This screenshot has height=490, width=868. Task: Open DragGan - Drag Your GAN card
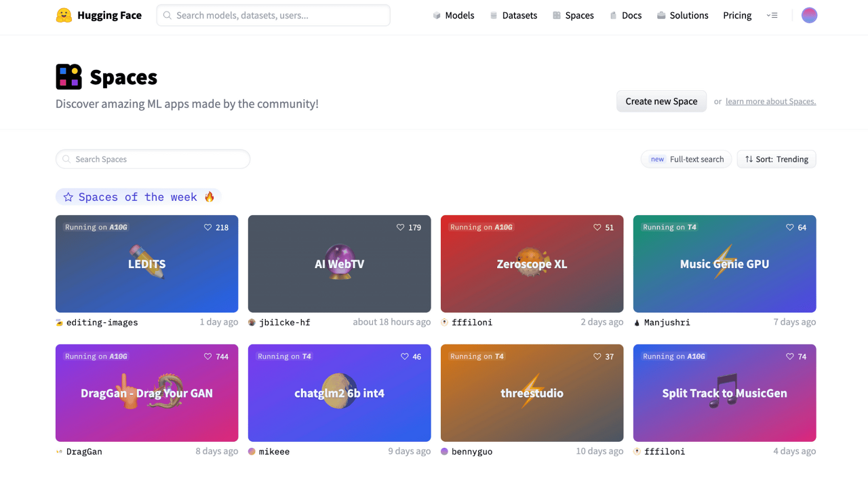click(146, 393)
